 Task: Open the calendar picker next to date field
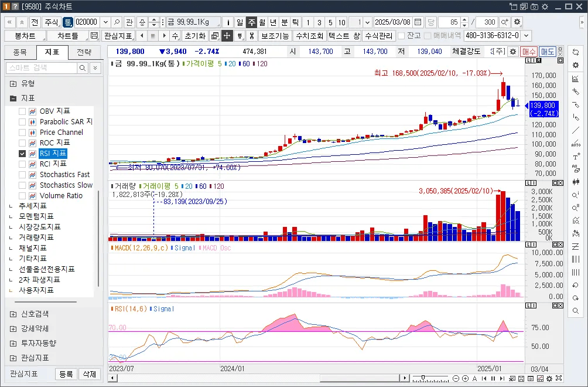(x=418, y=22)
